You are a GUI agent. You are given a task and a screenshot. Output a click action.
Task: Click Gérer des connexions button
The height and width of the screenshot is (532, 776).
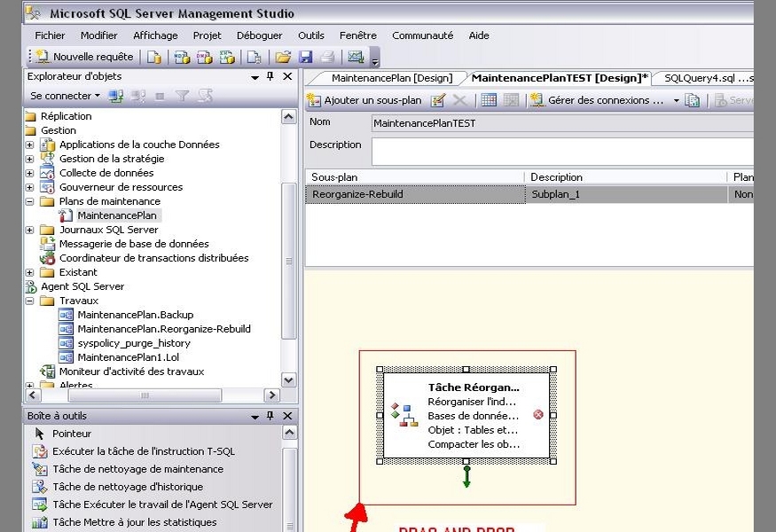[598, 100]
